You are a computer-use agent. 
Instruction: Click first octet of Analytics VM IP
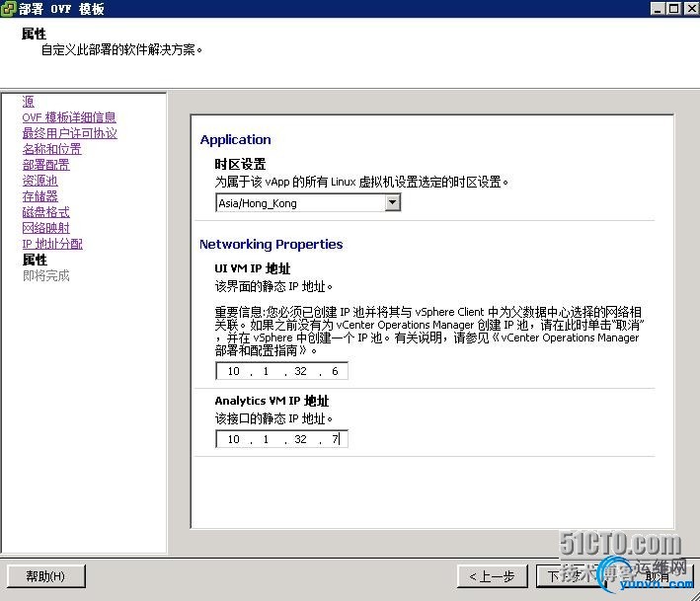[233, 439]
